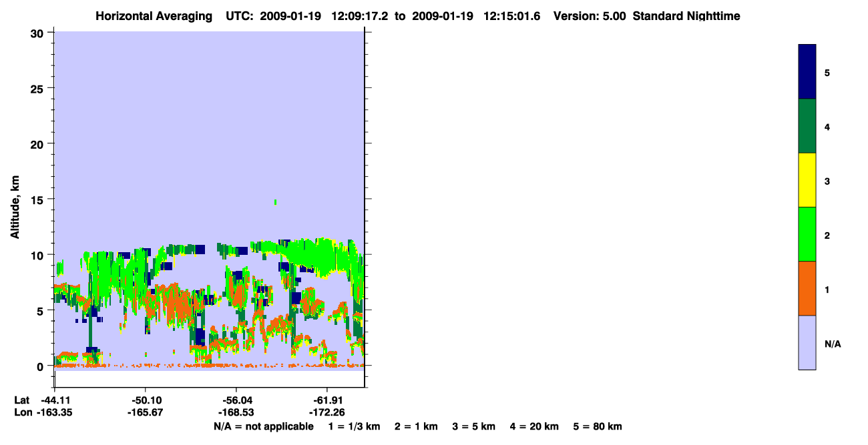Screen dimensions: 868x445
Task: Click latitude value -61.91
Action: (x=327, y=400)
